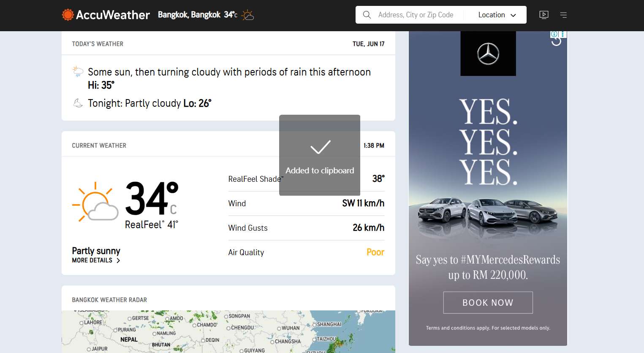Click today's forecast rain-cloud icon

tap(78, 71)
